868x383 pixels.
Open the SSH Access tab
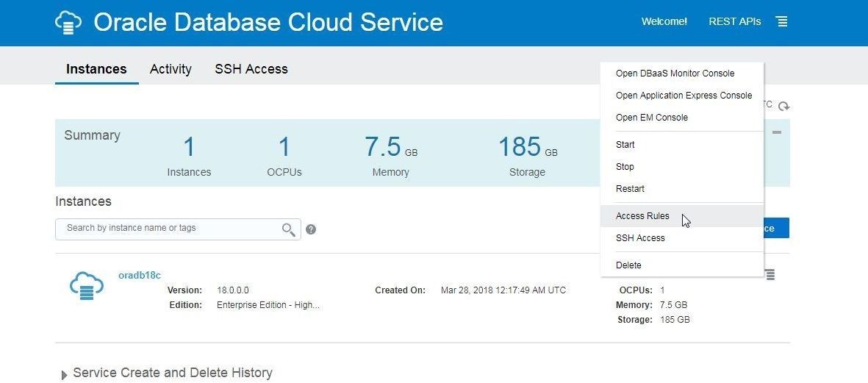[x=251, y=69]
